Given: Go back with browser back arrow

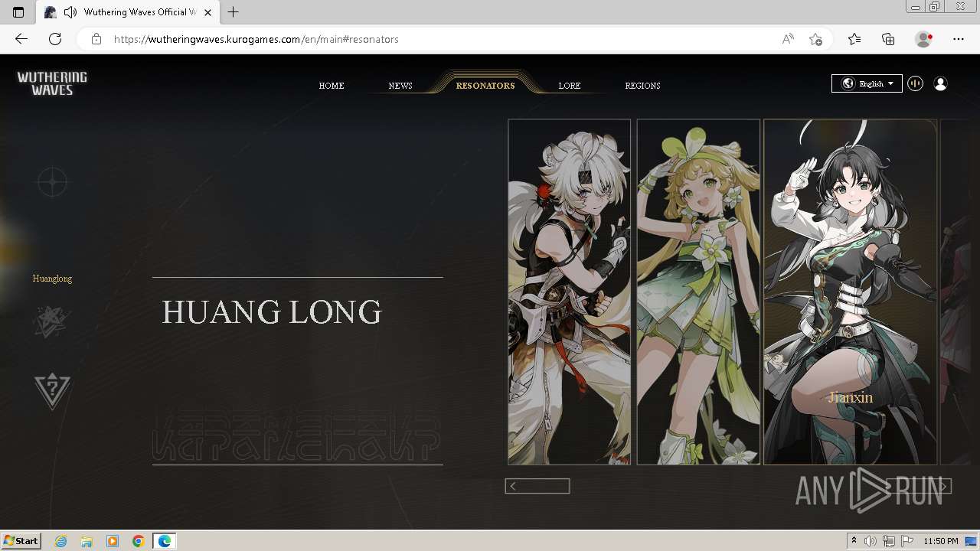Looking at the screenshot, I should coord(21,39).
